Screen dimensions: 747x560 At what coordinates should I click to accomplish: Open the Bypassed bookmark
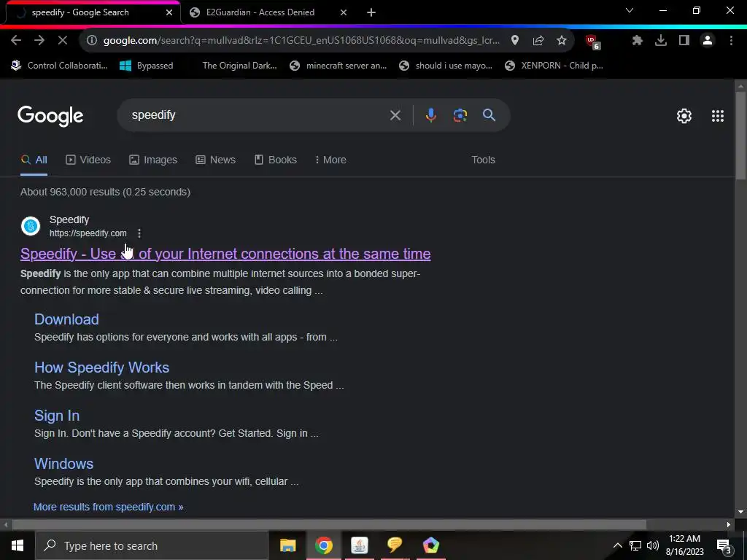[146, 66]
